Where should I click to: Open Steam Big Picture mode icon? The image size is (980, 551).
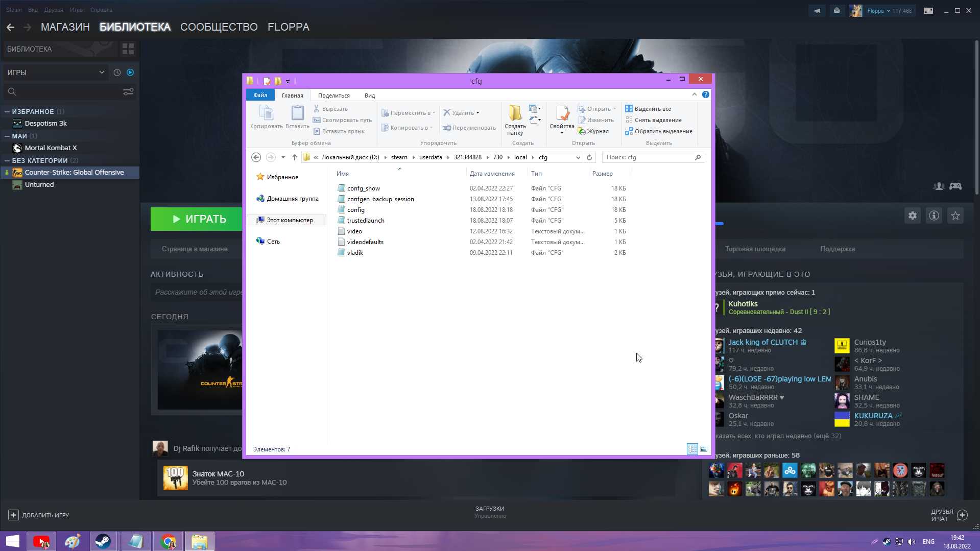[928, 10]
